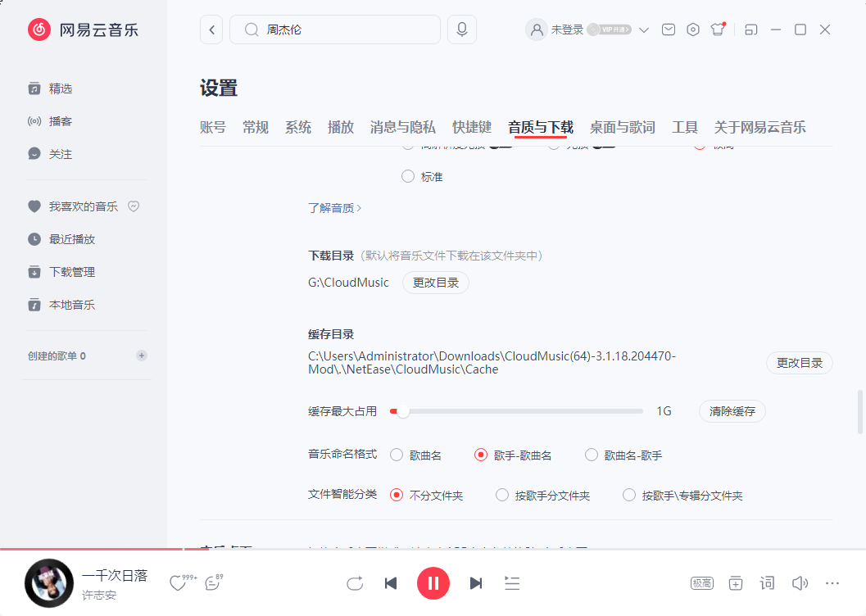Open 桌面与歌词 settings tab
This screenshot has height=616, width=866.
point(623,127)
